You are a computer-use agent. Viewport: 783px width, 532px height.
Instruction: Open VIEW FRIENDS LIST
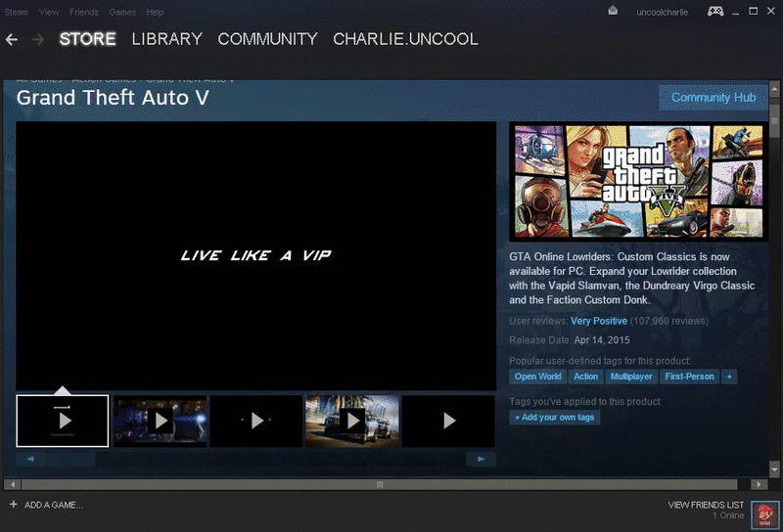(706, 505)
